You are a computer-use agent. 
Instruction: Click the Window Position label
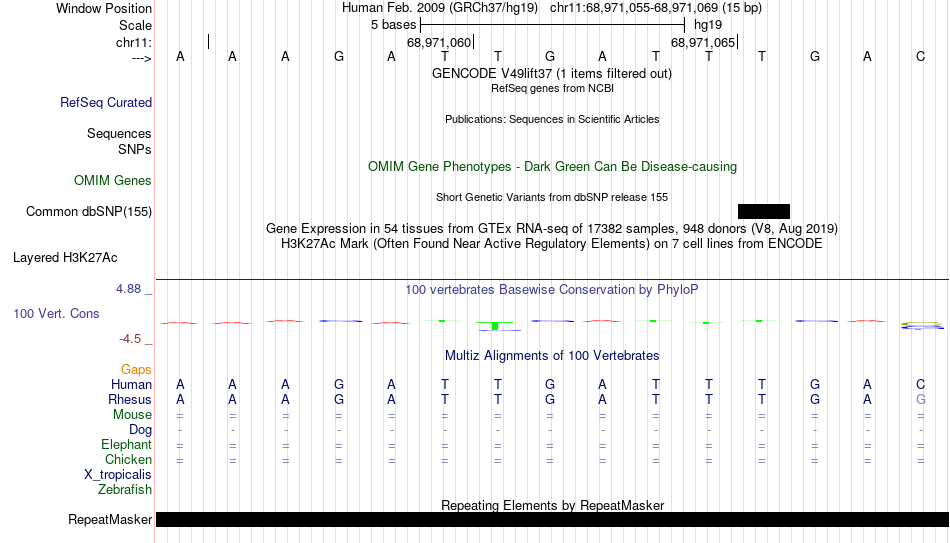104,8
